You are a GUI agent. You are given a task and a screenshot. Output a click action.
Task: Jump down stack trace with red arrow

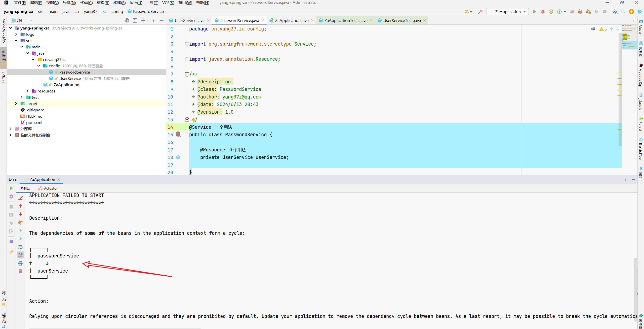point(21,214)
